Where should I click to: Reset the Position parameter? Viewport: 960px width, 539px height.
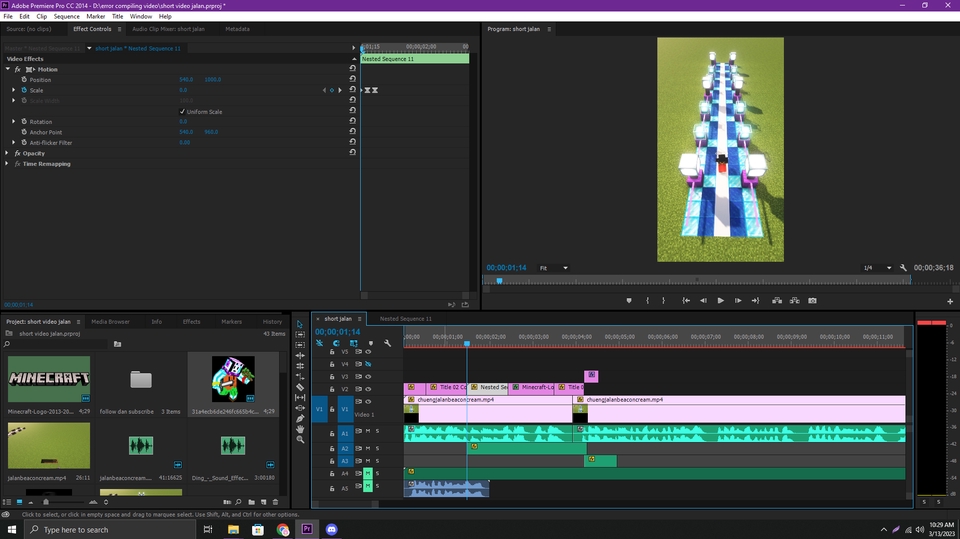coord(353,79)
